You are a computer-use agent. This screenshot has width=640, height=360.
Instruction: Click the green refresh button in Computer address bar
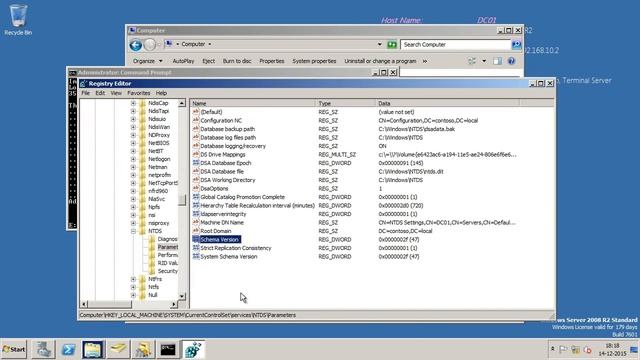[x=392, y=44]
